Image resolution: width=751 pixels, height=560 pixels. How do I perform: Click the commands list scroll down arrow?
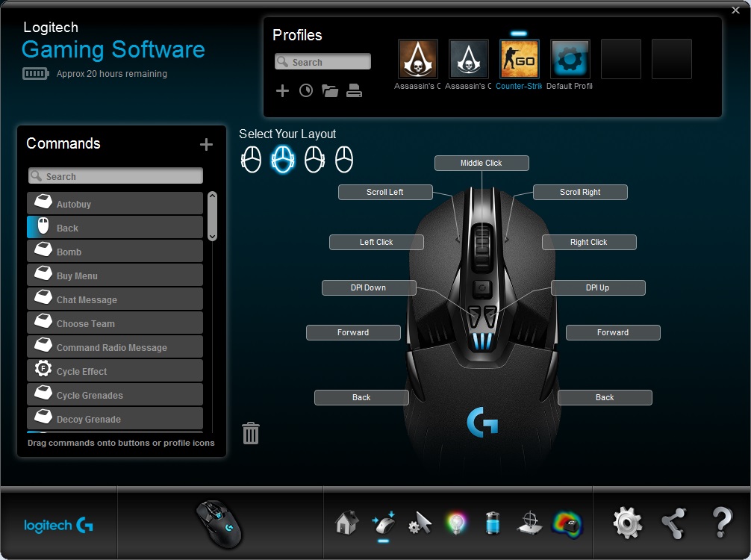(213, 236)
